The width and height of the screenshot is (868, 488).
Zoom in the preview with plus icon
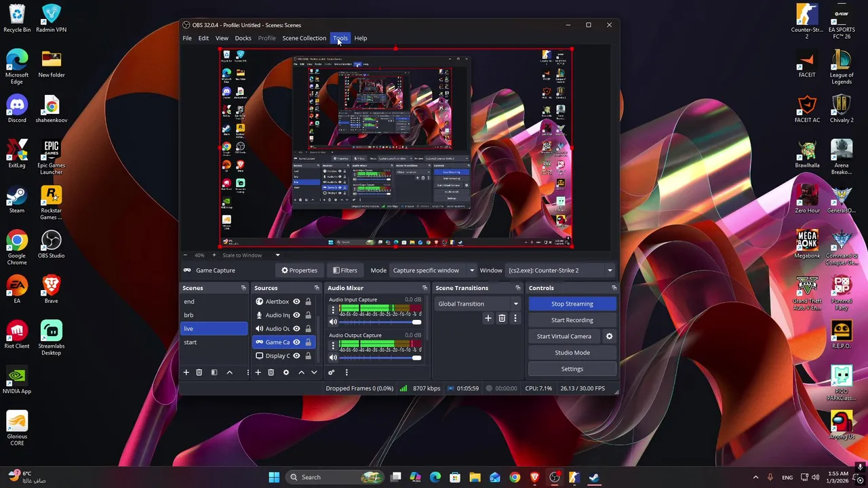point(214,255)
